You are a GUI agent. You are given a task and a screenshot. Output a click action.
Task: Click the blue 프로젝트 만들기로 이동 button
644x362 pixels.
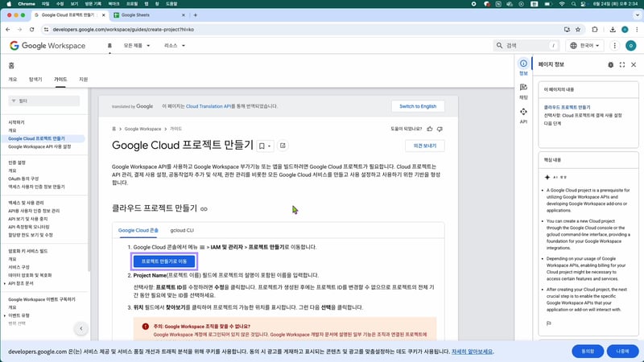click(164, 261)
